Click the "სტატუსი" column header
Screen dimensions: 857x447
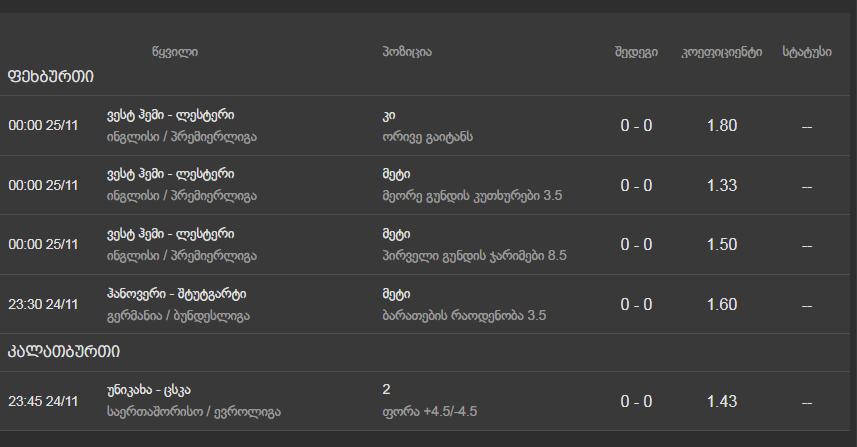[x=806, y=52]
